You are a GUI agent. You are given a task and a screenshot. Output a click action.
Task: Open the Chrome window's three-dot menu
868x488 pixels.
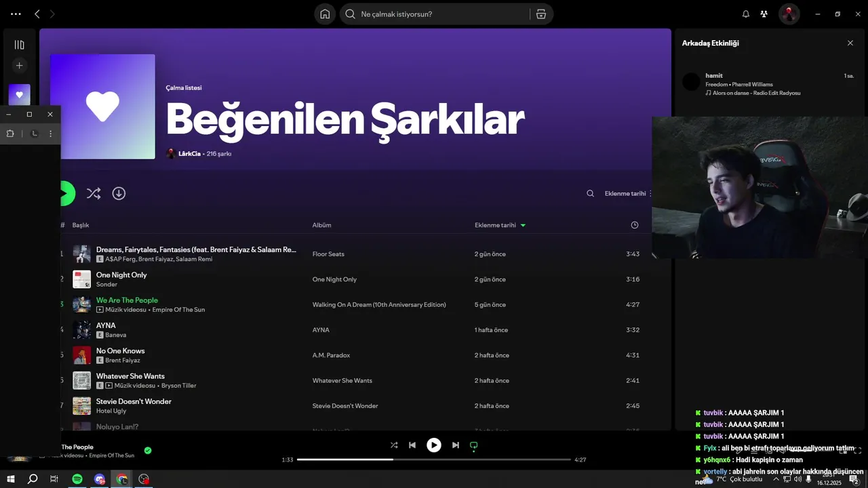pyautogui.click(x=50, y=134)
